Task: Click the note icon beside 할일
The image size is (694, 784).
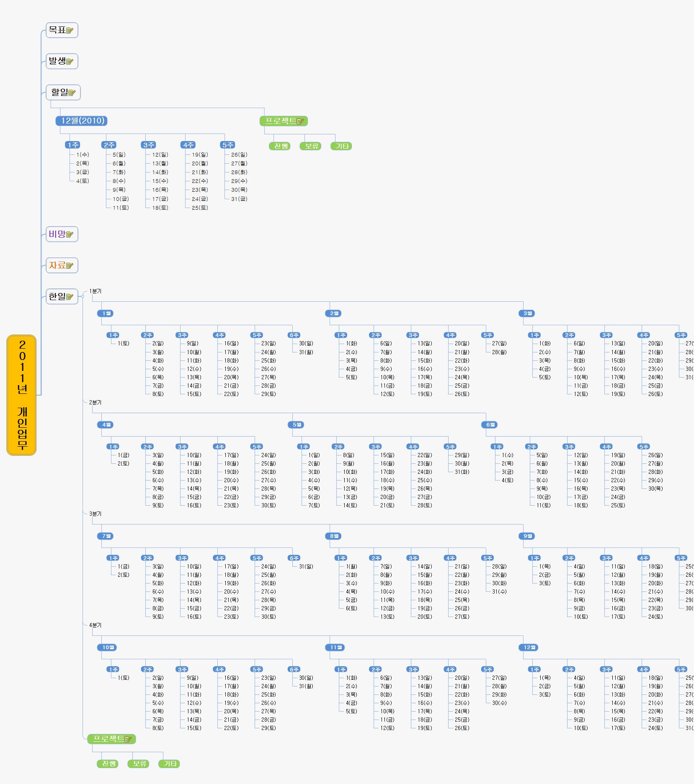Action: coord(72,93)
